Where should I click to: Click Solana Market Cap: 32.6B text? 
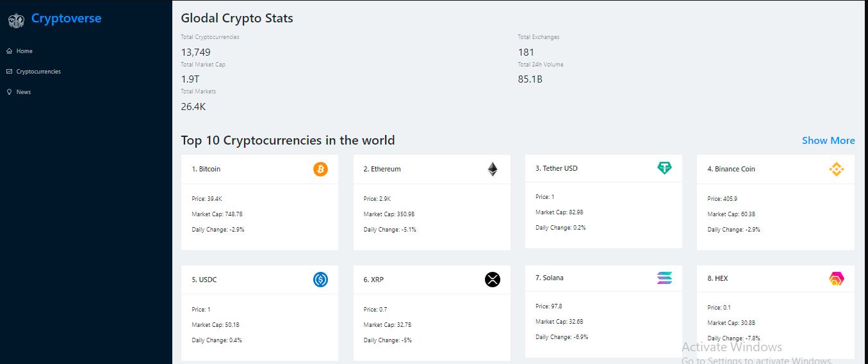[x=560, y=322]
